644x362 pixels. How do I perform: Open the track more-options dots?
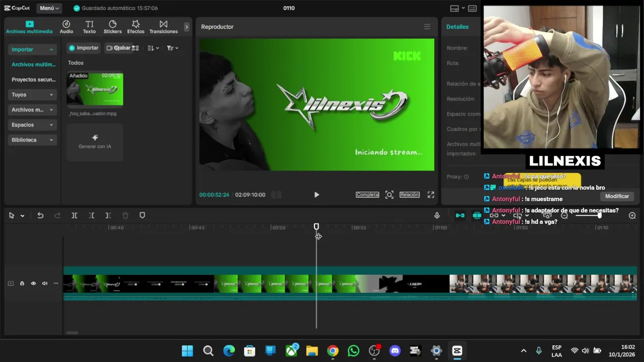click(56, 284)
